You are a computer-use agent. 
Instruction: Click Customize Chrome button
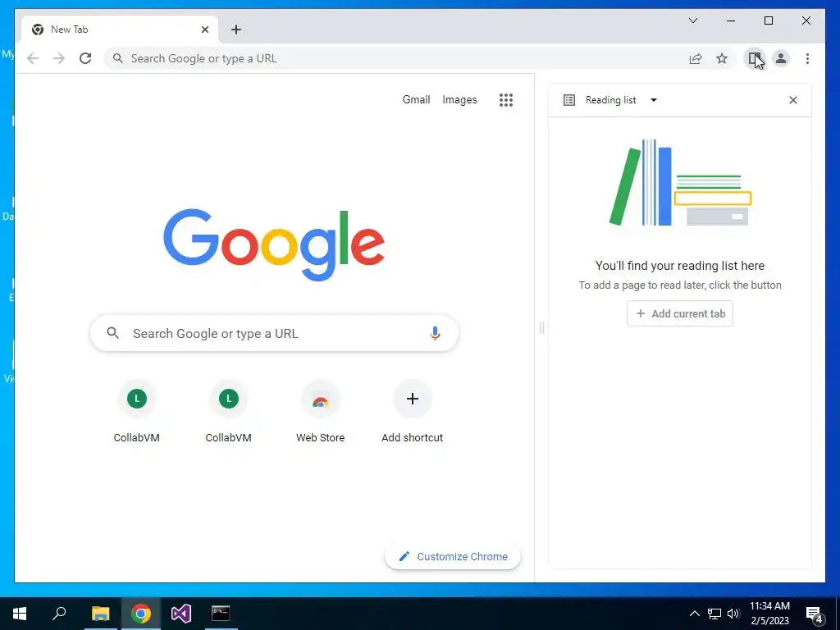click(x=453, y=557)
